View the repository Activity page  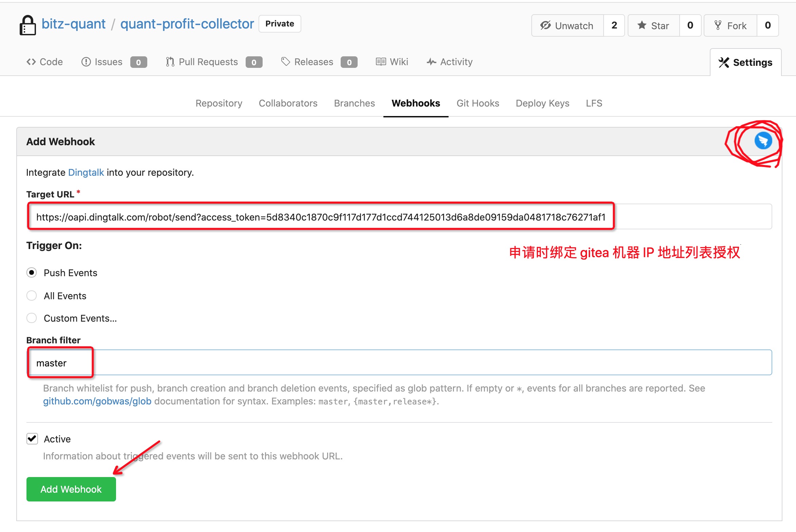coord(450,62)
